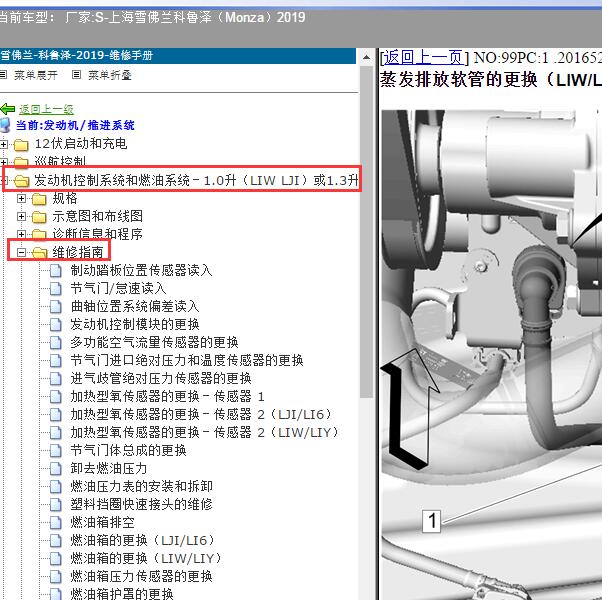Click the document icon beside 燃油箱排空
Screen dimensions: 602x600
point(56,522)
